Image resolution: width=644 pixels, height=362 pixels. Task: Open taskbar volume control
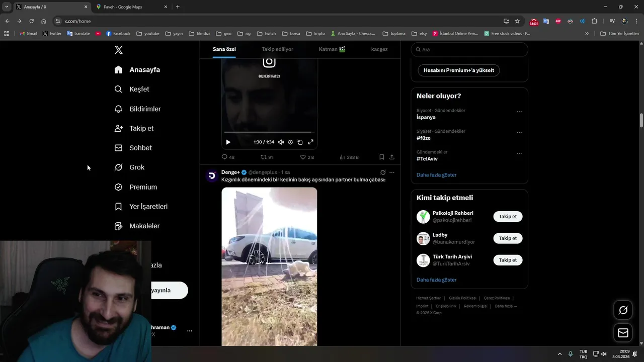(604, 354)
